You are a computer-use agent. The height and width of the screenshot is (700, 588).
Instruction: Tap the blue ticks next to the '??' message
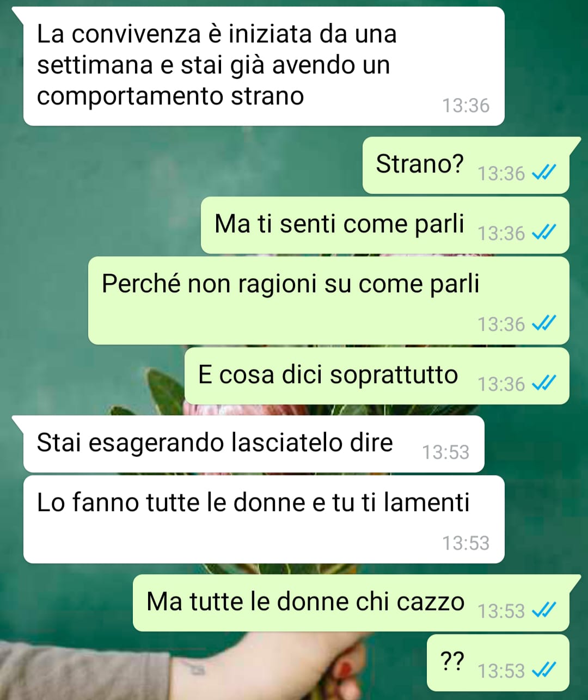544,671
